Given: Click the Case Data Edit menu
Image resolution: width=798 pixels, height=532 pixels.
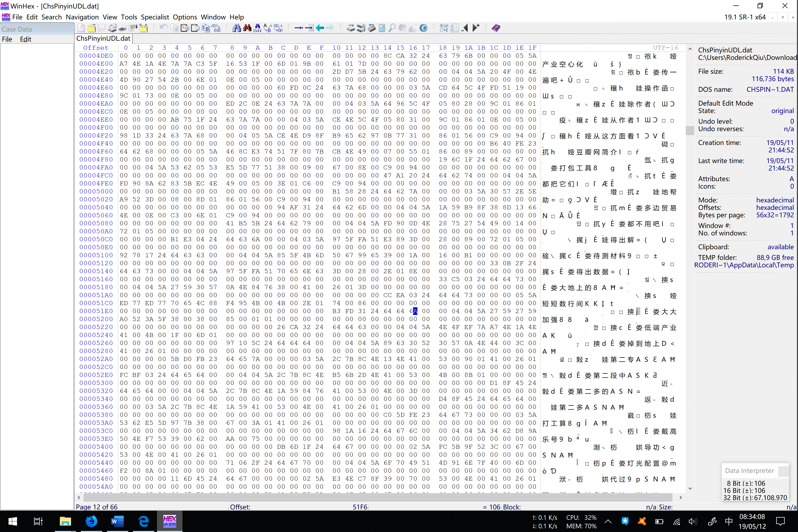Looking at the screenshot, I should [x=26, y=39].
